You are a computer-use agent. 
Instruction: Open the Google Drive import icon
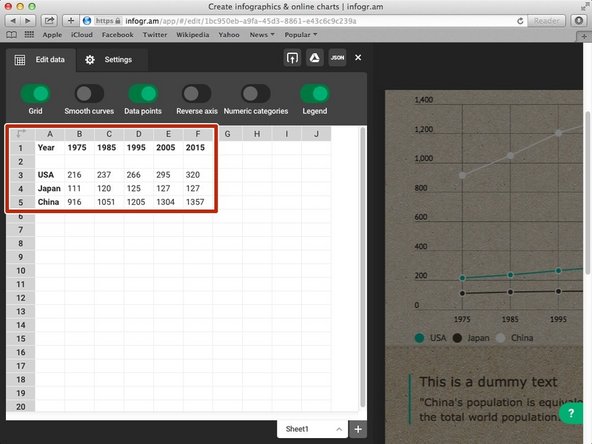(314, 58)
